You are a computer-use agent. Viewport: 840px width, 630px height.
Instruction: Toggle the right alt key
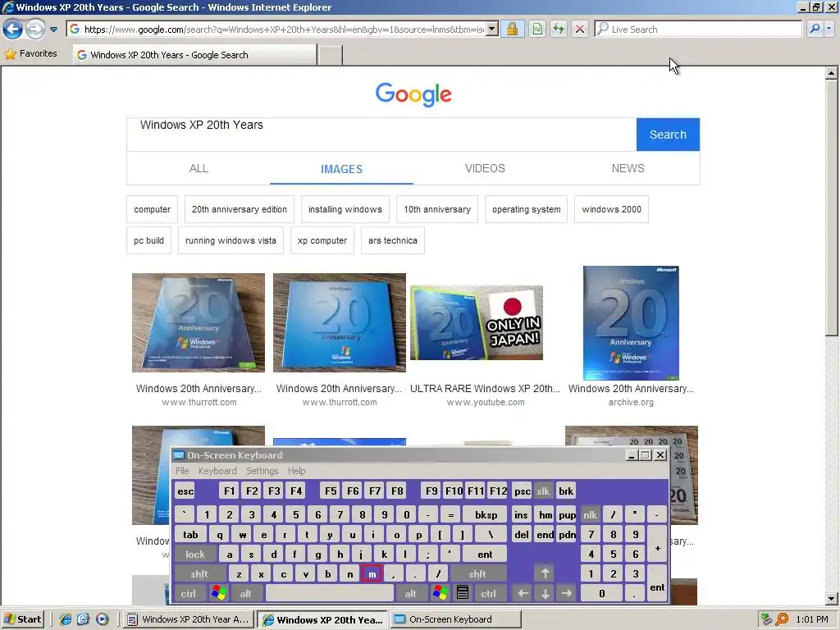coord(410,594)
